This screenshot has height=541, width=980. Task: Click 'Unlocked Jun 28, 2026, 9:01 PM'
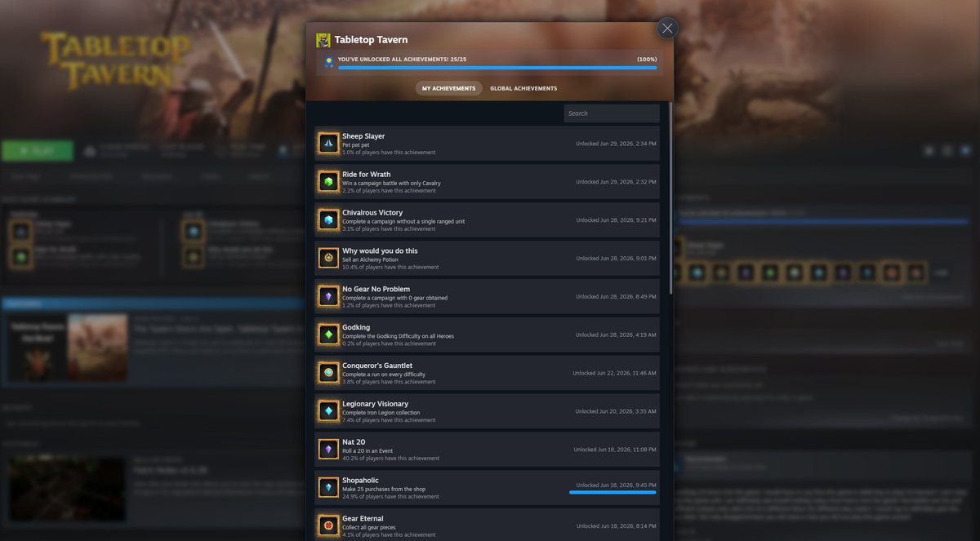[x=616, y=259]
